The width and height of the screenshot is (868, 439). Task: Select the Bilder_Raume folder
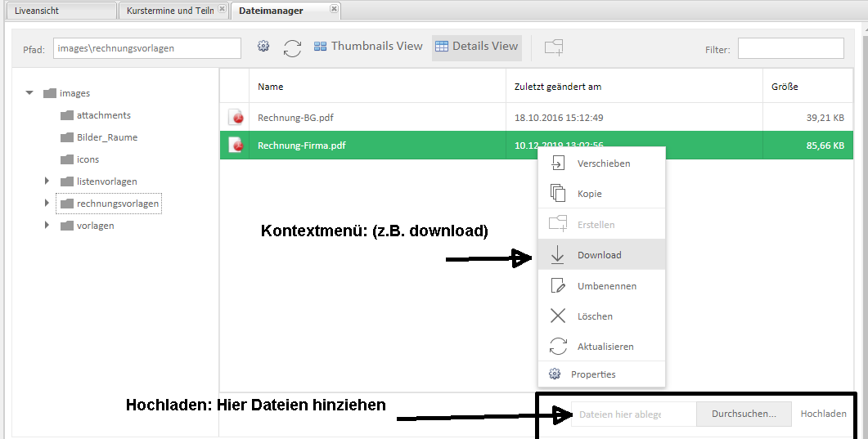[x=106, y=137]
